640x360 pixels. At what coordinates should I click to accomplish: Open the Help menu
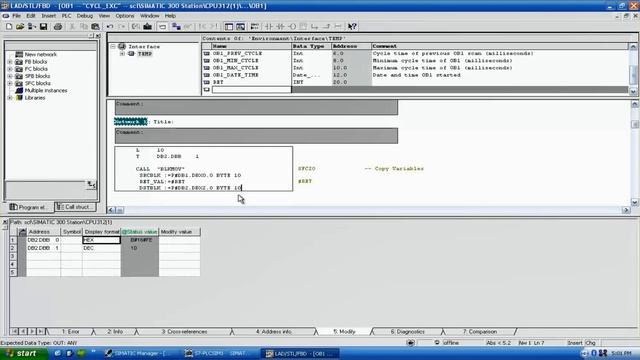170,16
